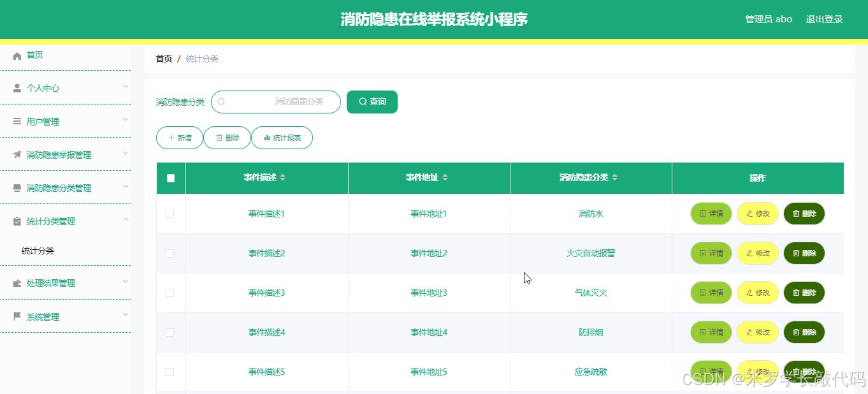Select the 个人中心 person icon
Screen dimensions: 868x394
[16, 87]
